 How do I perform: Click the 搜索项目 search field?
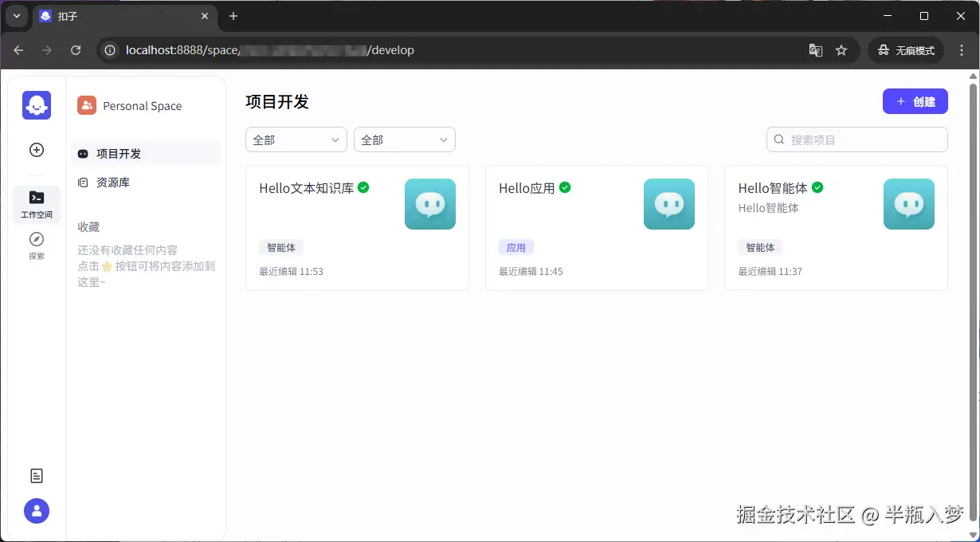coord(857,139)
